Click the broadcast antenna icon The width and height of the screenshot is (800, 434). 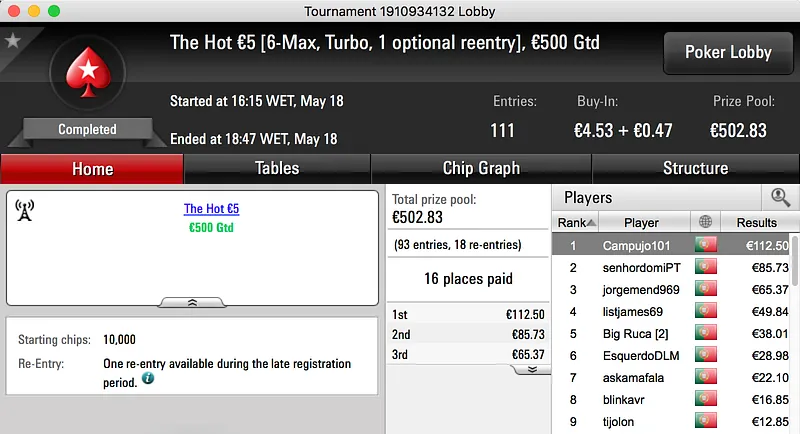tap(25, 210)
